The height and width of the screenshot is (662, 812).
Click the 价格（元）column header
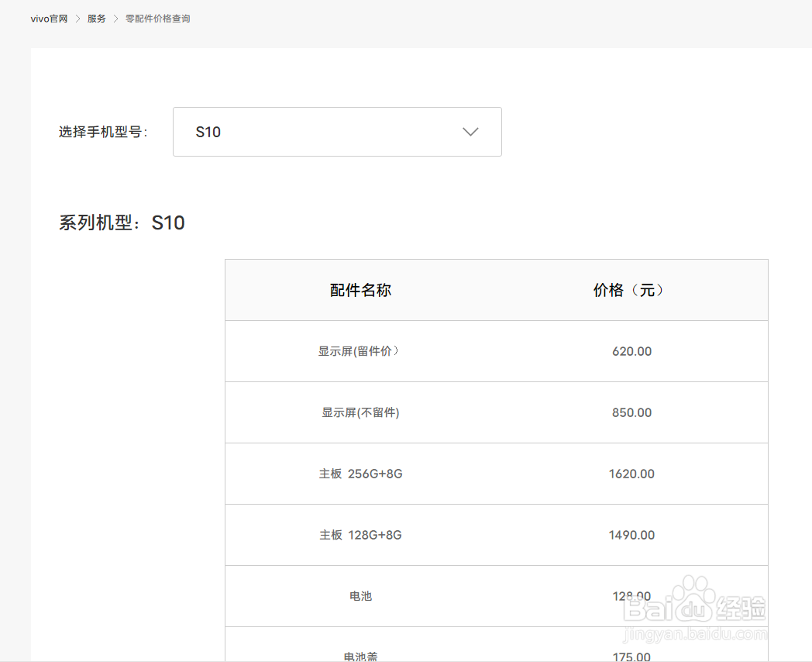coord(629,290)
